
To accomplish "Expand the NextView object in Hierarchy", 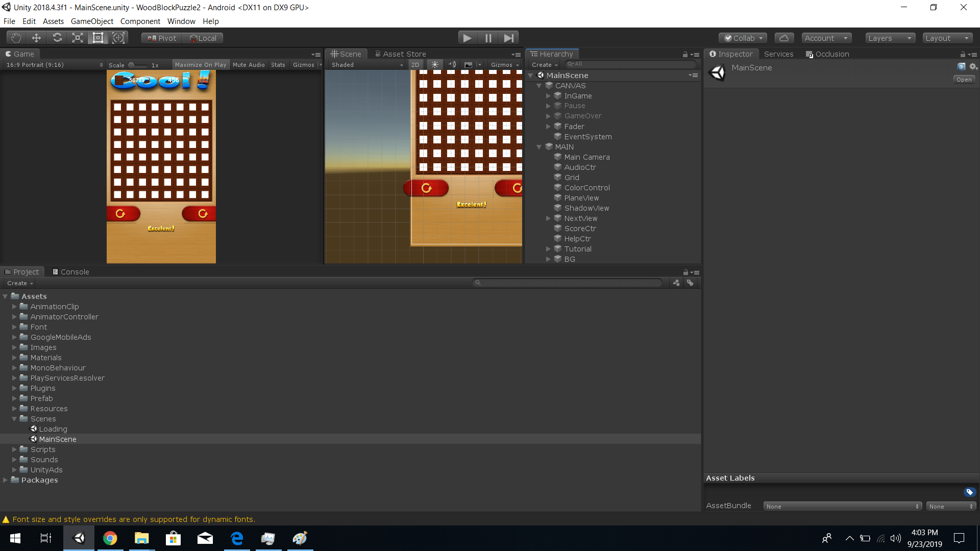I will [549, 218].
